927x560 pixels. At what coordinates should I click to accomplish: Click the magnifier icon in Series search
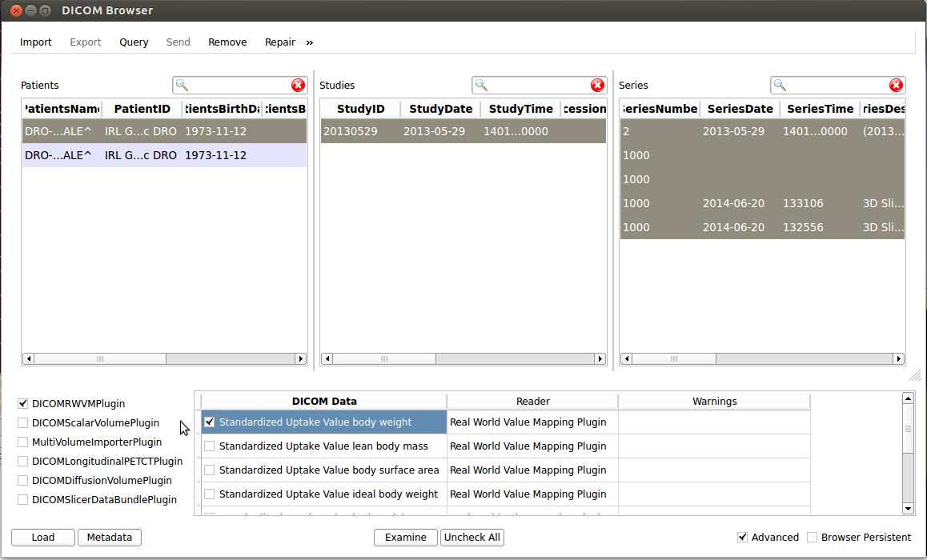click(x=781, y=86)
